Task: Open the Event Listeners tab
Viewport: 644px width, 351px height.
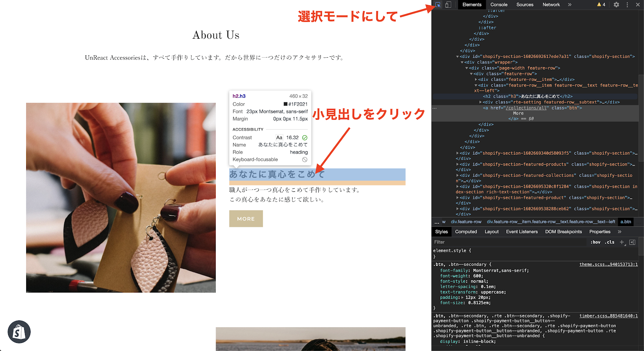Action: tap(522, 232)
